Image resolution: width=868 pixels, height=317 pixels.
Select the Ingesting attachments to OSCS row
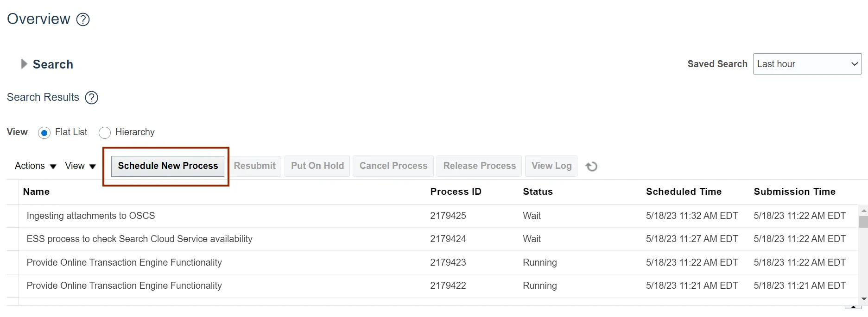pos(91,216)
